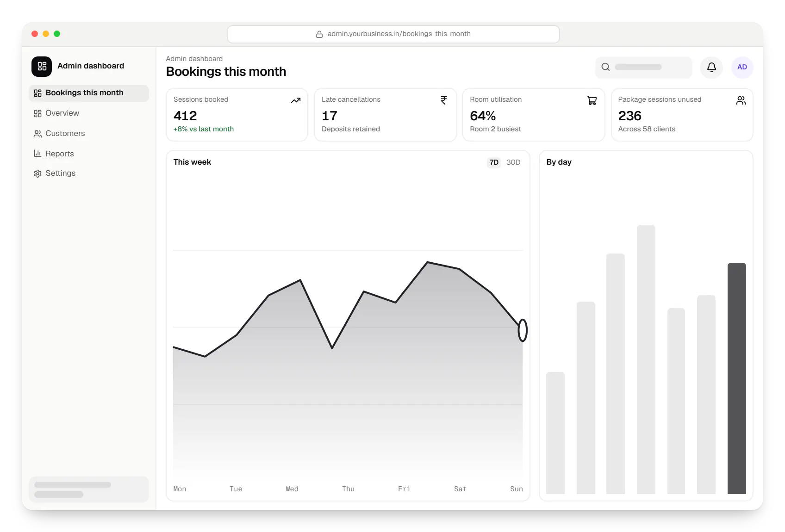785x532 pixels.
Task: Click the users icon on Package sessions unused
Action: [741, 100]
